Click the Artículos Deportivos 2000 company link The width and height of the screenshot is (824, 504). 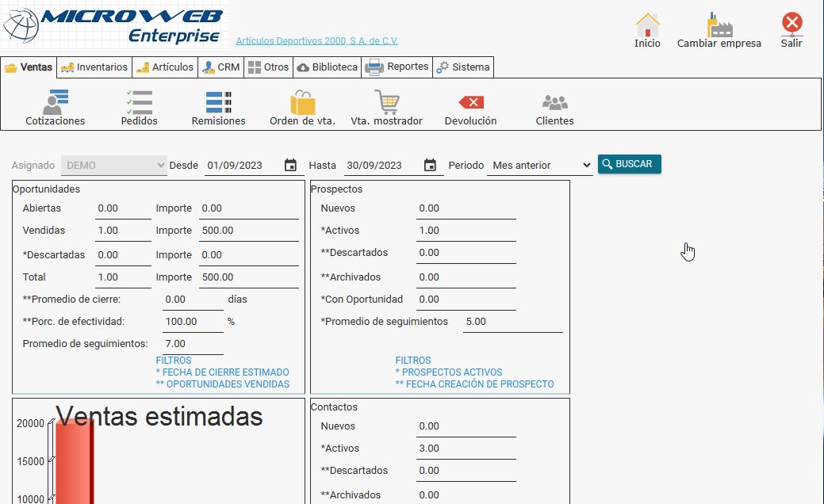tap(316, 40)
